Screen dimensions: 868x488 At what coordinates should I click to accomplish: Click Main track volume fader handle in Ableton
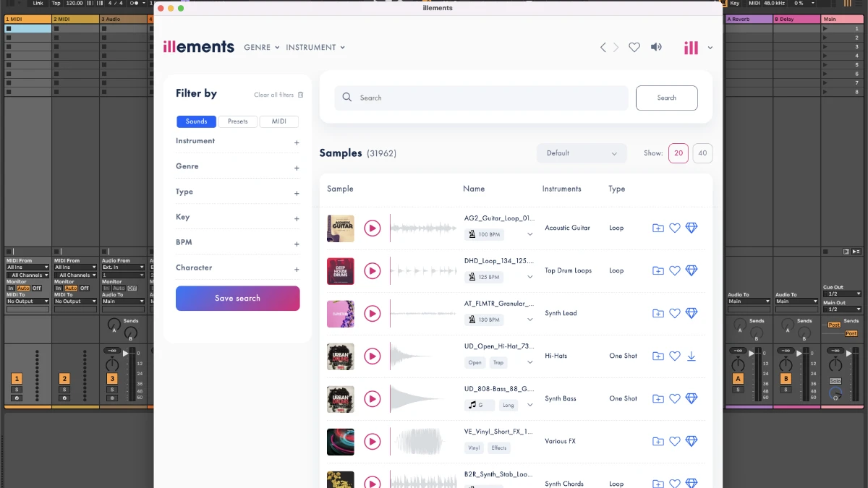click(x=848, y=354)
